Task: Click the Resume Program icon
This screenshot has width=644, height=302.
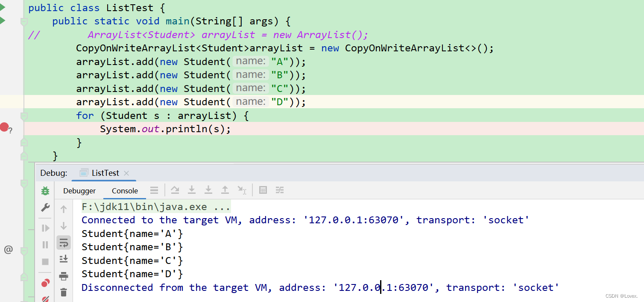Action: [x=45, y=228]
